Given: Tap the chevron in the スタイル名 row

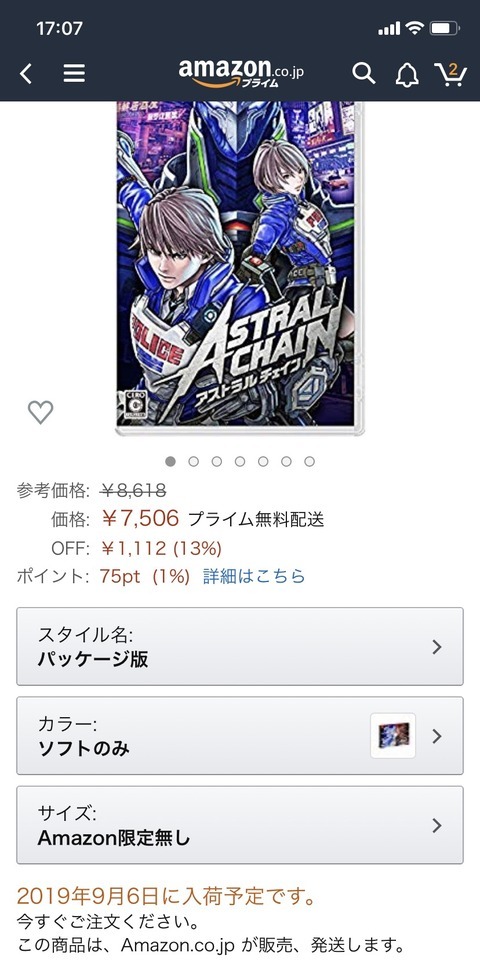Looking at the screenshot, I should click(437, 647).
